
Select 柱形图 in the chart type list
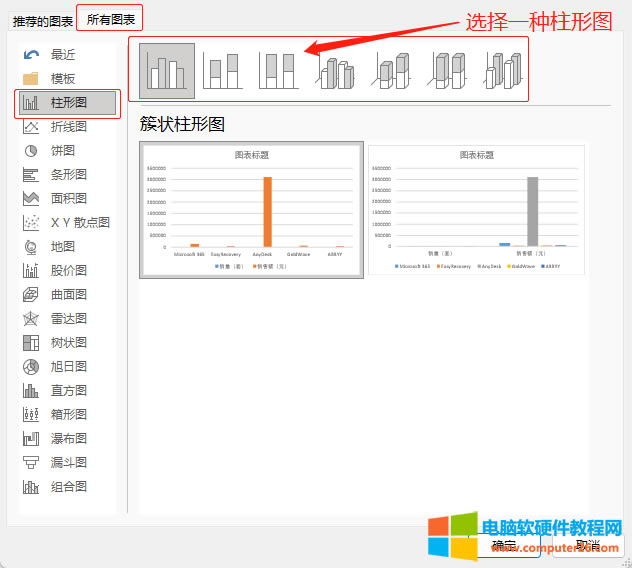67,102
